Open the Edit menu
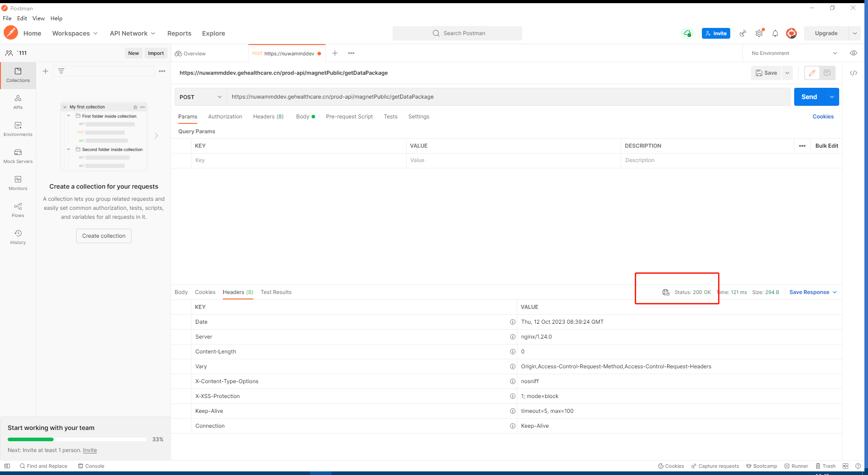This screenshot has height=475, width=868. click(22, 18)
